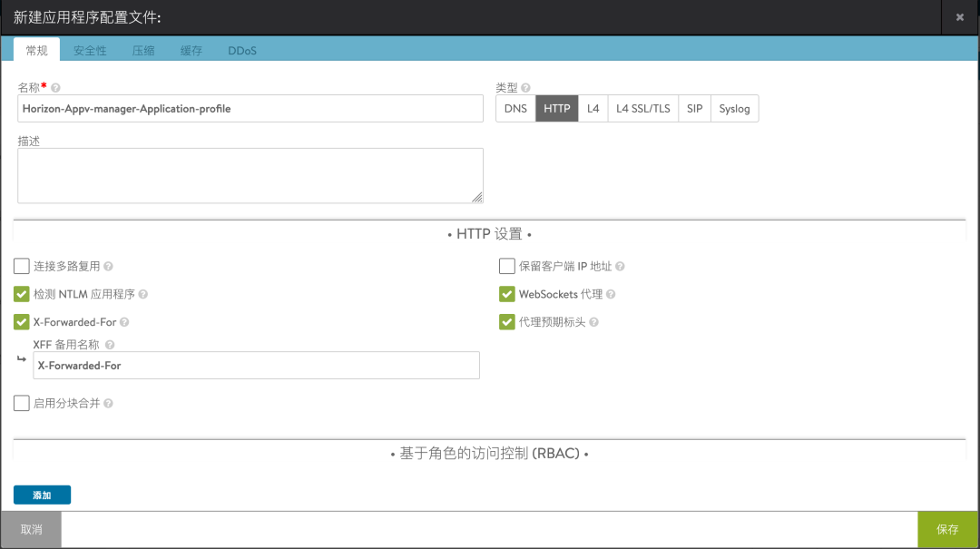980x549 pixels.
Task: Click the 描述 textarea resize handle
Action: tap(477, 198)
